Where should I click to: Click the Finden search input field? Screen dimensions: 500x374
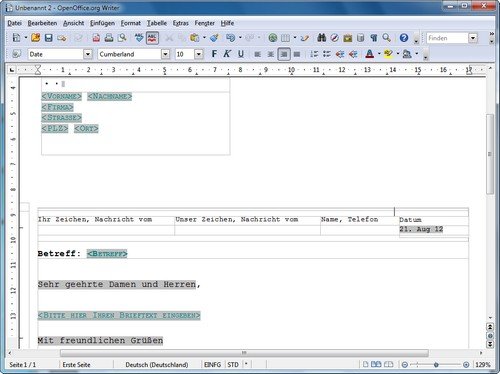(x=448, y=38)
